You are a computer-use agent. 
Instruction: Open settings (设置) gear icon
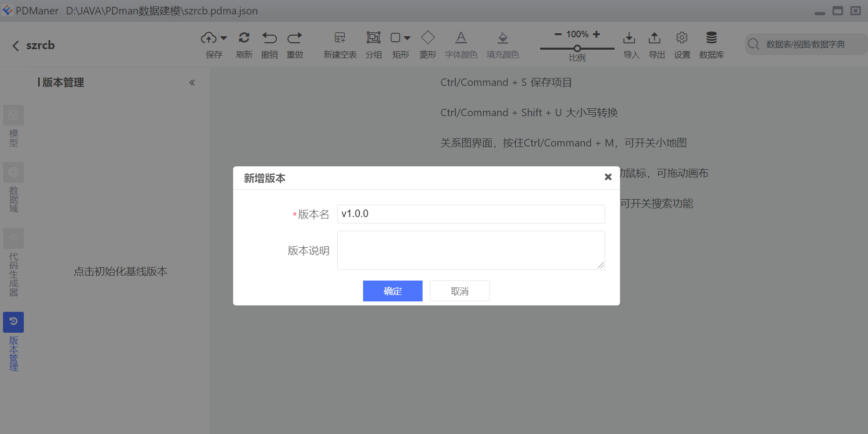coord(682,38)
